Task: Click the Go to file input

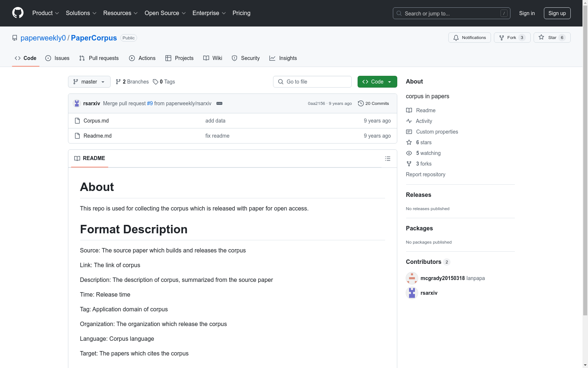Action: coord(312,82)
